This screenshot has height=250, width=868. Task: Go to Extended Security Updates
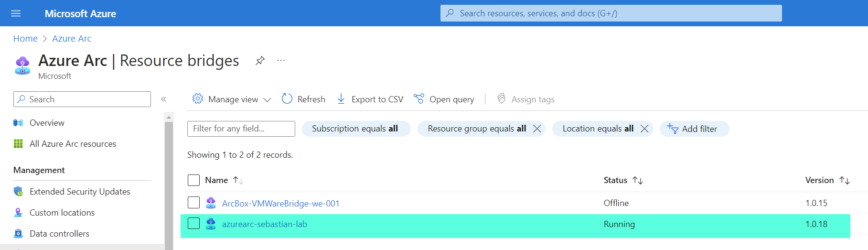(80, 192)
